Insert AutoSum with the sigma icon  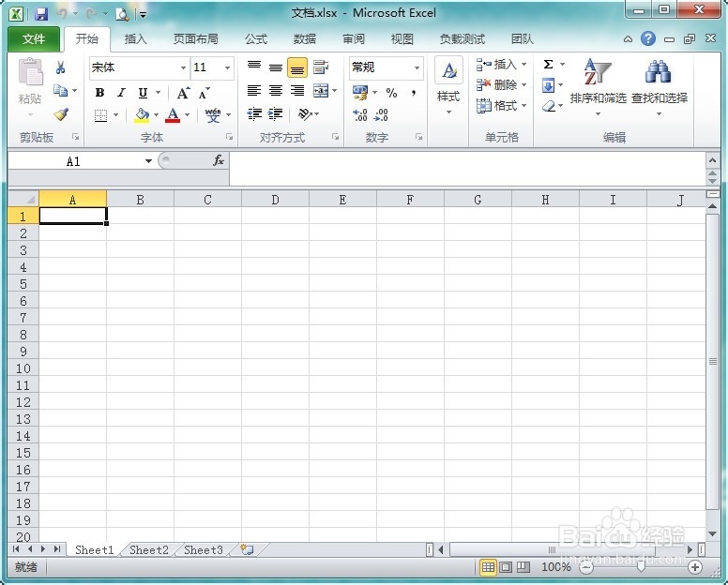point(548,65)
